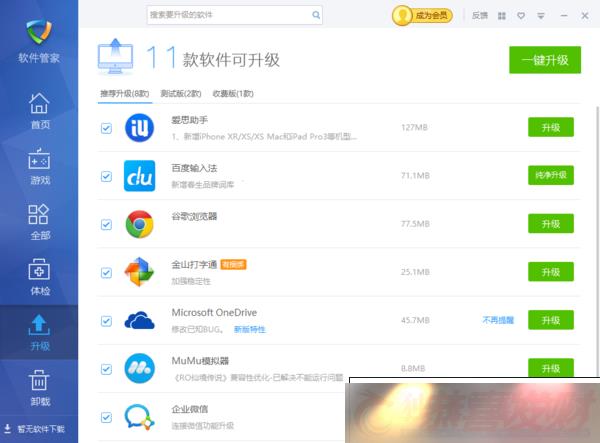Screen dimensions: 600x443
Task: Click the 45.7MB size of OneDrive
Action: pos(415,320)
